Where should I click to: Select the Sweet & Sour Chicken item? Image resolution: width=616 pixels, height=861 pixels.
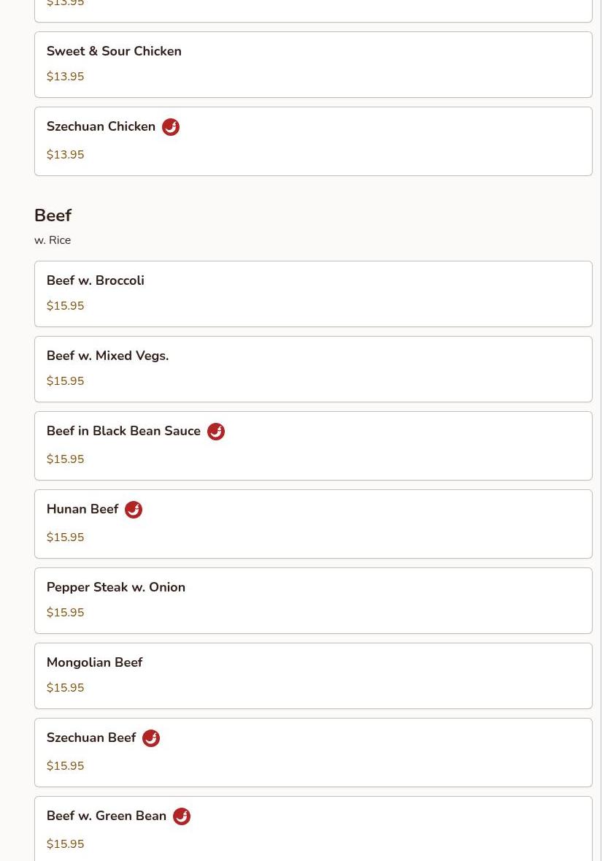pyautogui.click(x=312, y=64)
